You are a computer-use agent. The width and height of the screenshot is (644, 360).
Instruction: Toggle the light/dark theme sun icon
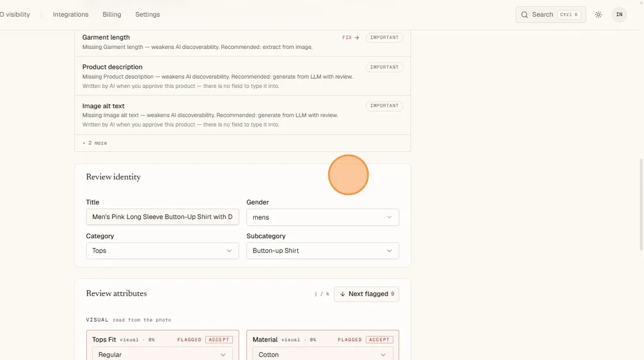(599, 14)
